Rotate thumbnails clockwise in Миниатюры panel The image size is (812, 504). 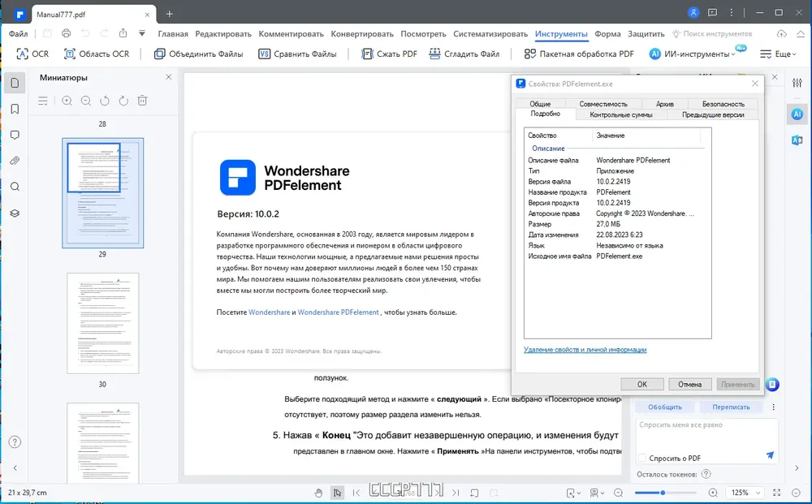(x=123, y=101)
